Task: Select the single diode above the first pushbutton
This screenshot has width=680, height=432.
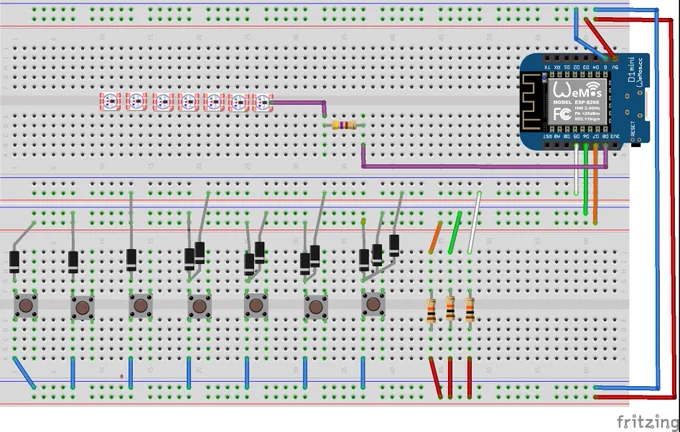Action: (x=14, y=262)
